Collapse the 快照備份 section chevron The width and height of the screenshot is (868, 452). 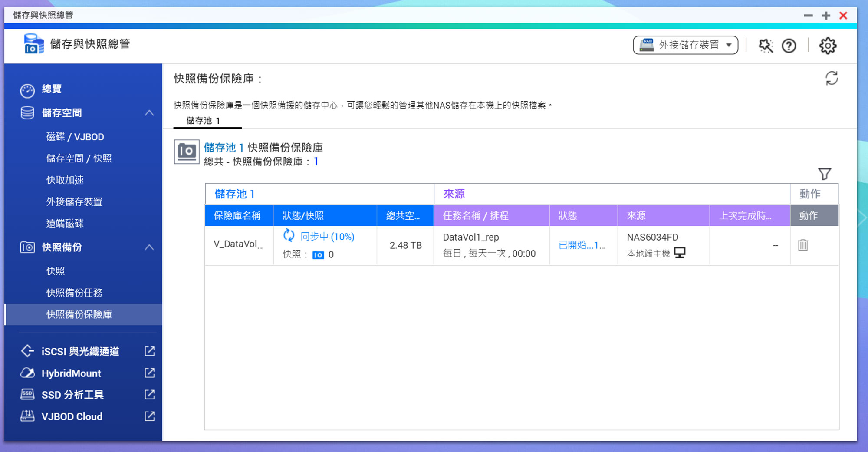[149, 247]
